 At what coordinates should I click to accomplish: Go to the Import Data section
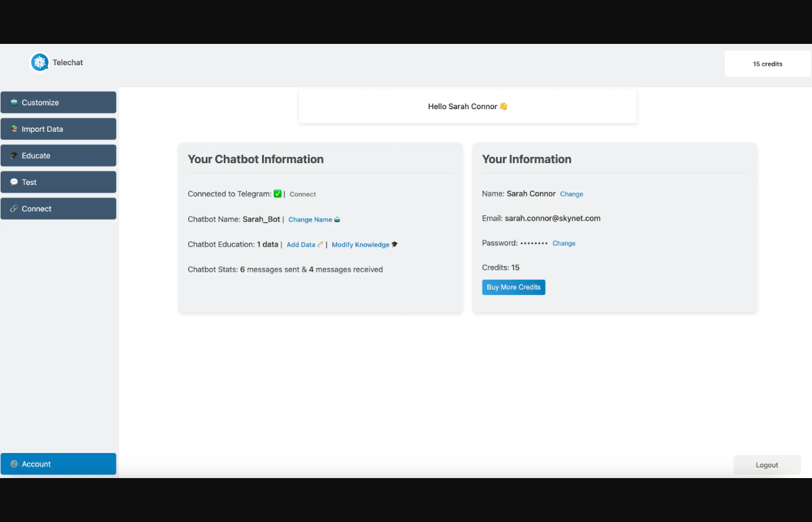[x=58, y=129]
